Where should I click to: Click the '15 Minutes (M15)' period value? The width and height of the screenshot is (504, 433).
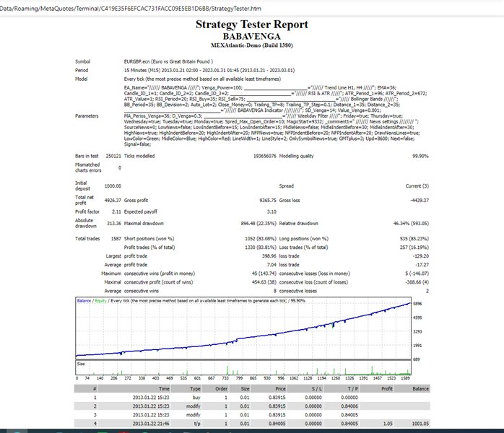coord(209,70)
